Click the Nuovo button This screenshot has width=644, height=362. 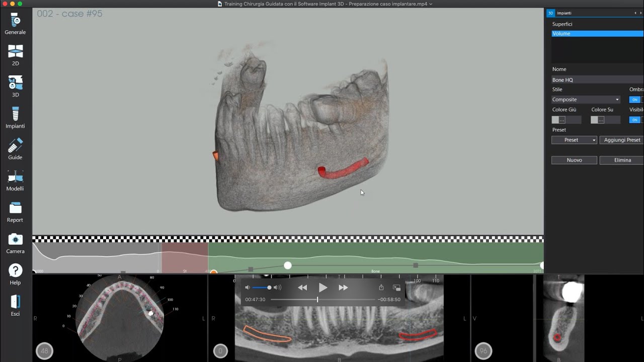(x=574, y=160)
